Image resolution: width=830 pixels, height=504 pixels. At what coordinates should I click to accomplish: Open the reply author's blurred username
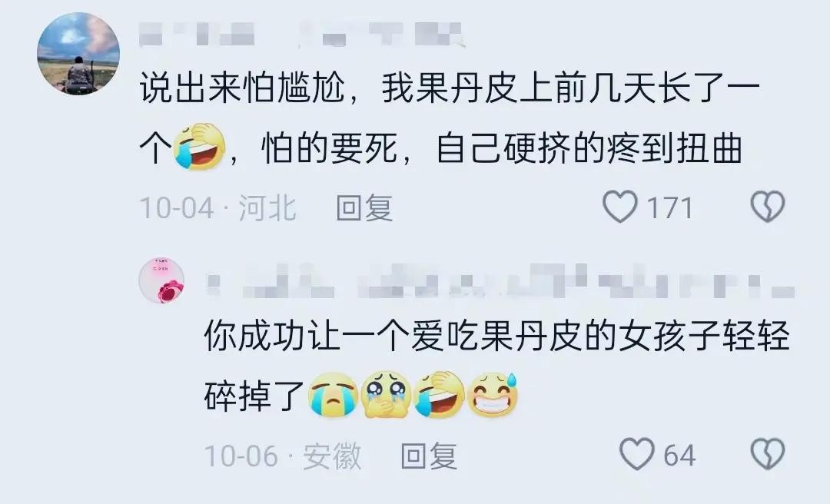pos(500,280)
